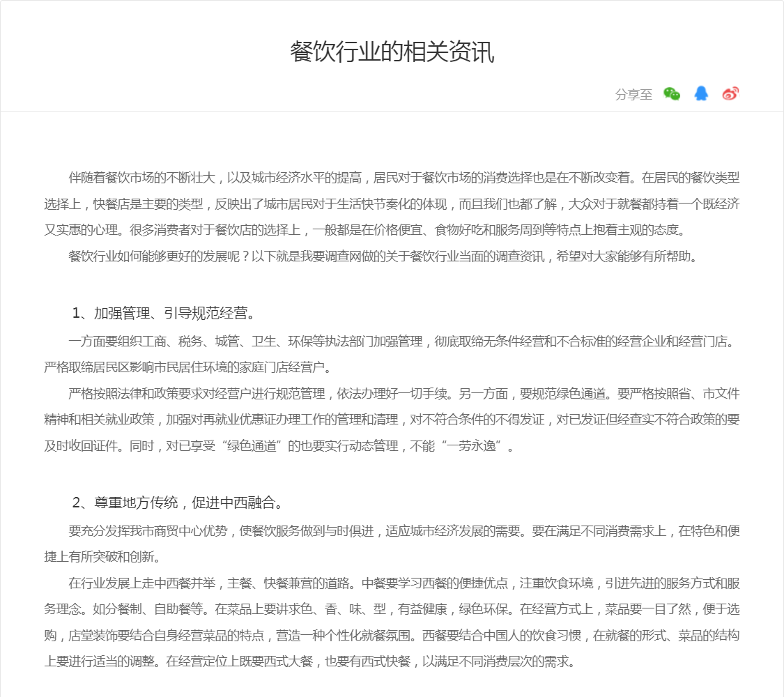Click heading 1、加强管理、引导规范经营。
The height and width of the screenshot is (697, 784).
click(164, 314)
